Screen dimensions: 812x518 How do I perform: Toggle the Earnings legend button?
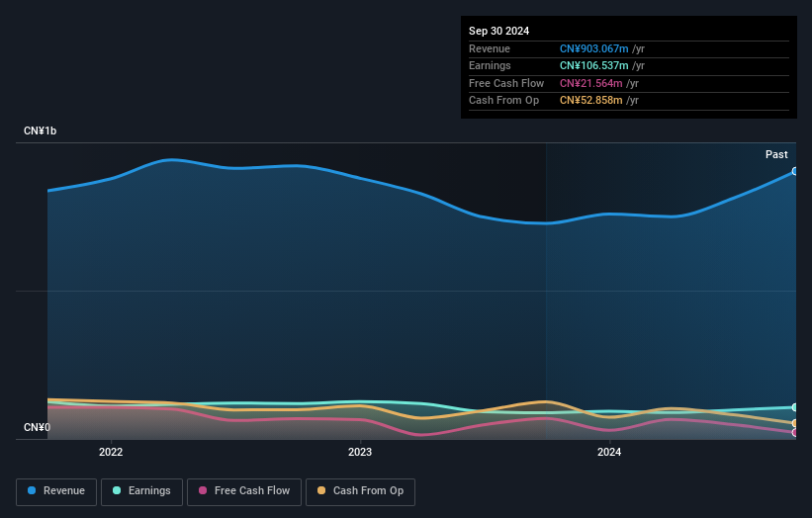click(141, 491)
